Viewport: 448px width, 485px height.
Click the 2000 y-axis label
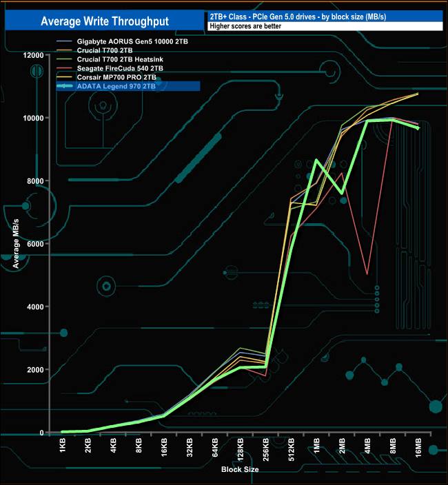coord(35,370)
